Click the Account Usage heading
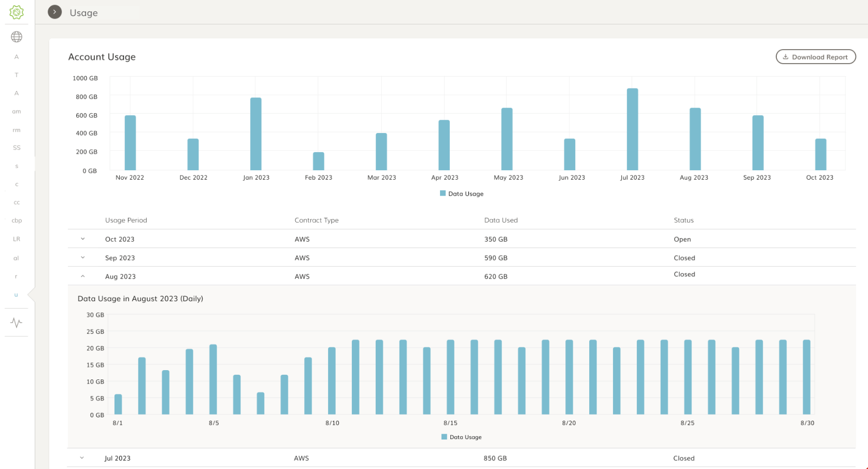 102,57
